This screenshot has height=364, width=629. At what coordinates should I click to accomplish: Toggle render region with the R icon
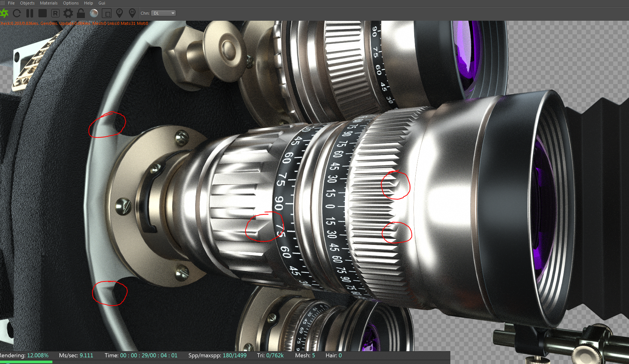click(x=55, y=13)
